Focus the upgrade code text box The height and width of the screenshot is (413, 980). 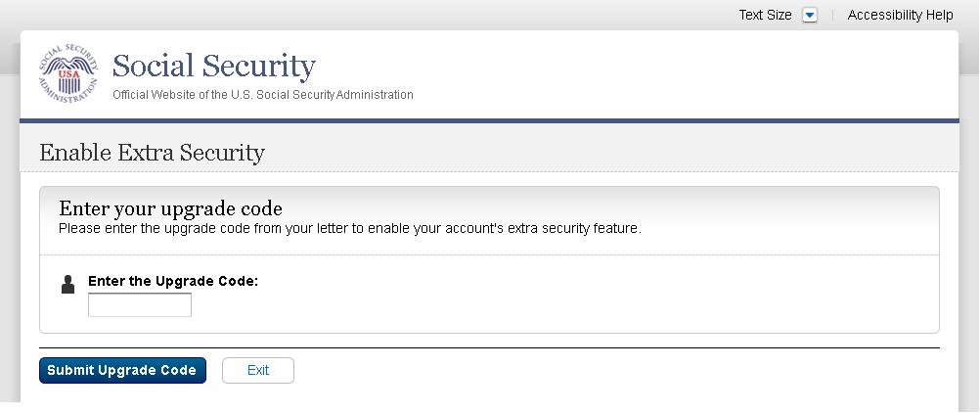pyautogui.click(x=140, y=305)
